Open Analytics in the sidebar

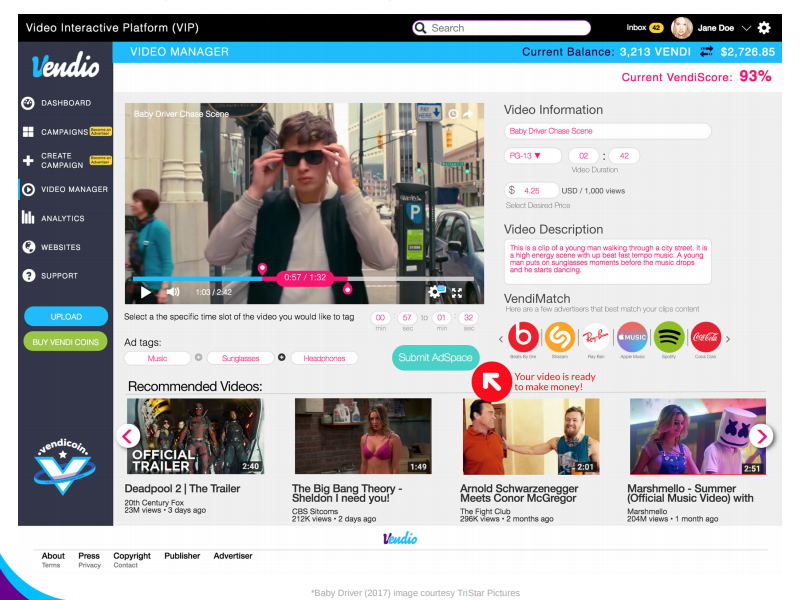65,218
